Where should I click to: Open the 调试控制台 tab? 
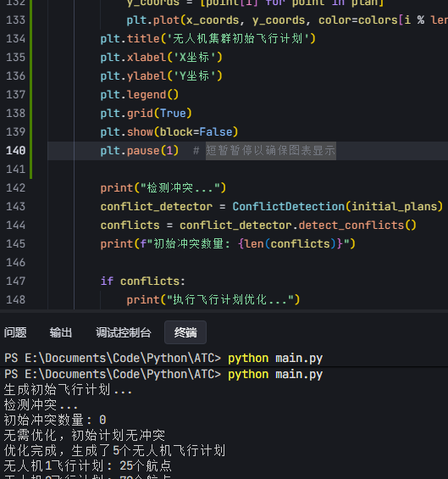(124, 332)
